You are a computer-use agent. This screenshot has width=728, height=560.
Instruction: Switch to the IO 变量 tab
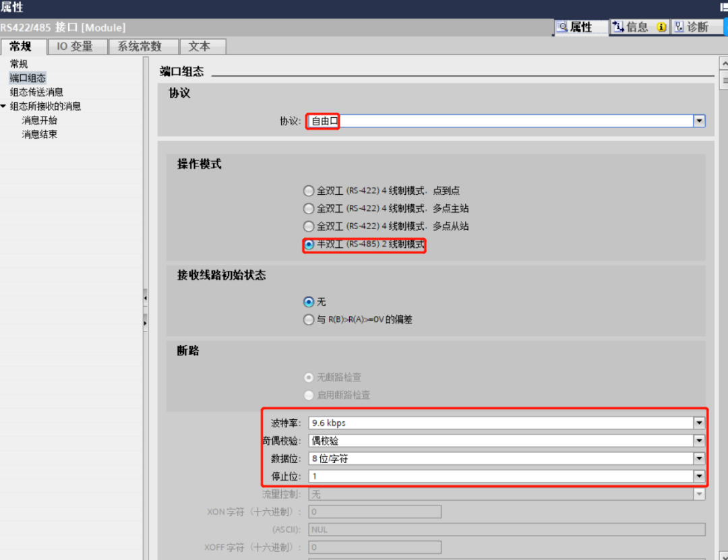(76, 46)
